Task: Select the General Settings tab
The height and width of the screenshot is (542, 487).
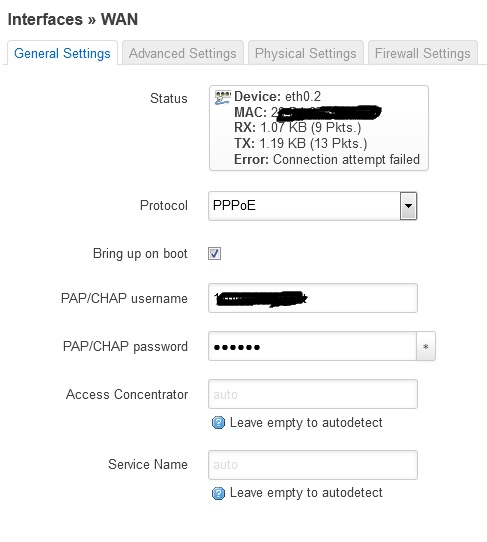Action: click(x=62, y=53)
